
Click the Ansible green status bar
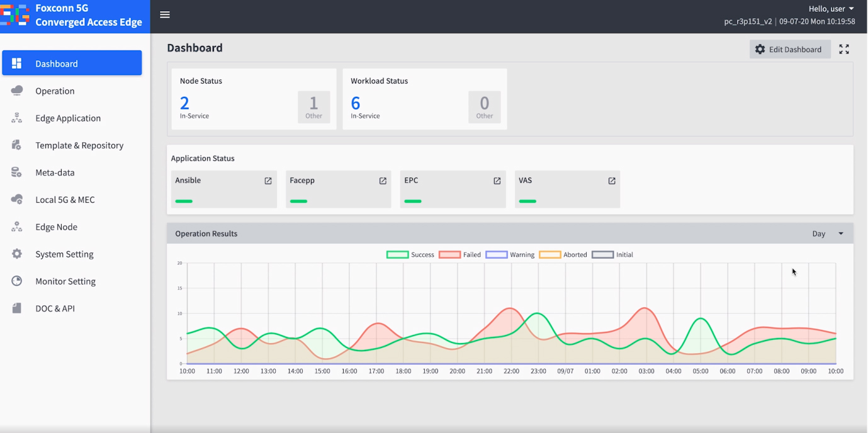pos(184,201)
